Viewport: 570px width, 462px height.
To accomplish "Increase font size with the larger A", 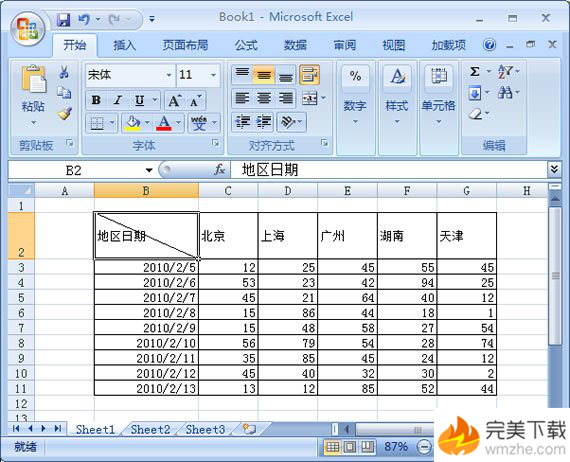I will coord(174,101).
